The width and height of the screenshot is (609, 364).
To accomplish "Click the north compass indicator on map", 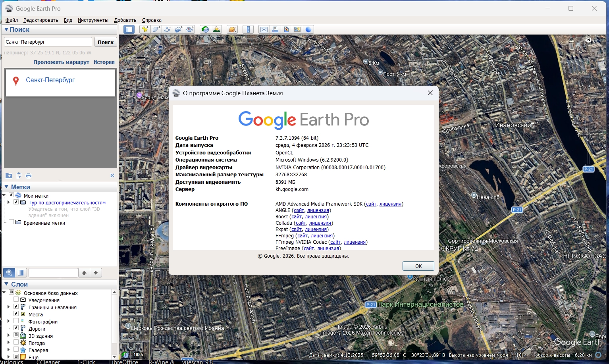I will point(588,40).
